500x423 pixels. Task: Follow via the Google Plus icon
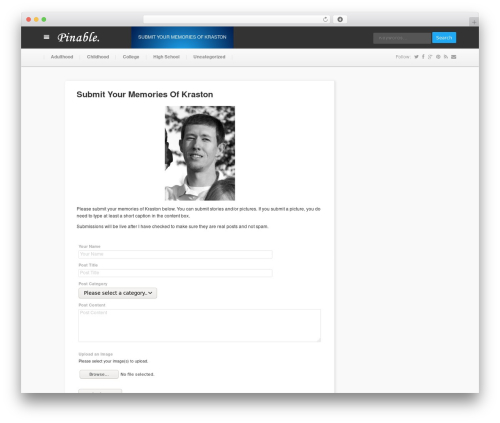click(430, 57)
